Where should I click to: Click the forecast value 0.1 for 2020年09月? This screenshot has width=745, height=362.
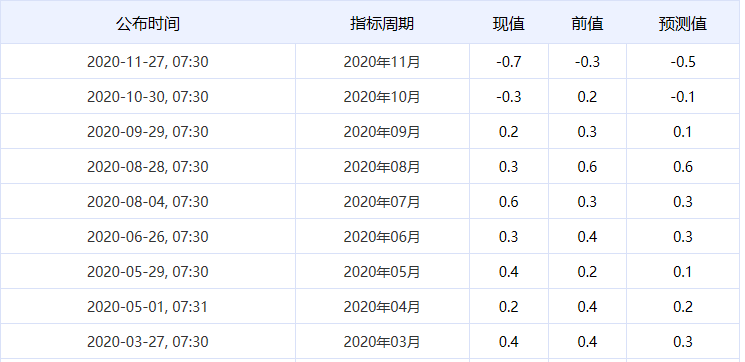(683, 132)
